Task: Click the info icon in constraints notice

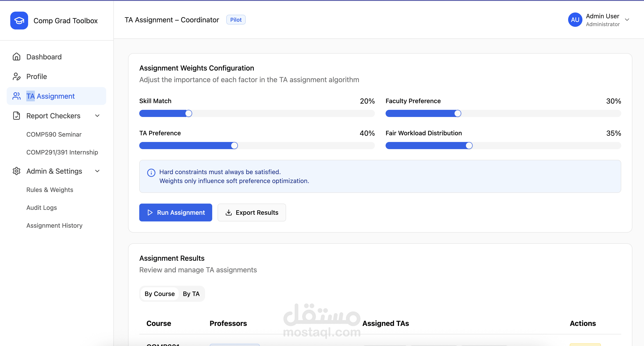Action: click(151, 173)
